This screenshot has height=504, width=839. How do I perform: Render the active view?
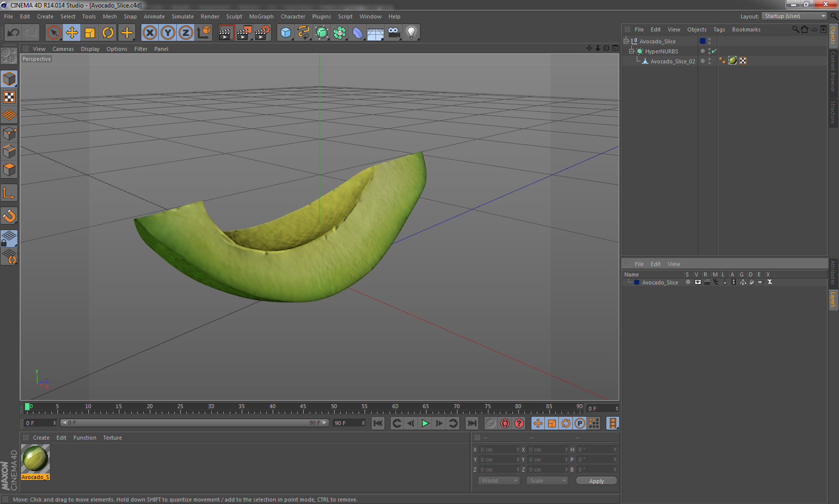226,33
